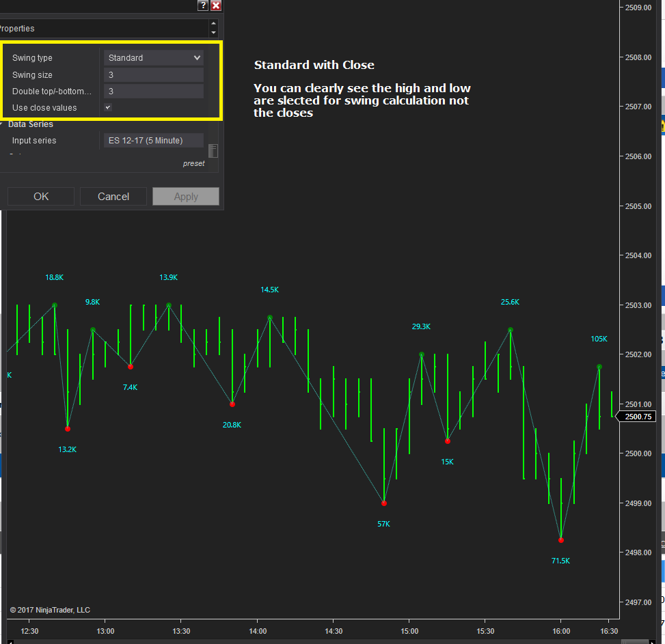Click the Use close values label

click(44, 108)
